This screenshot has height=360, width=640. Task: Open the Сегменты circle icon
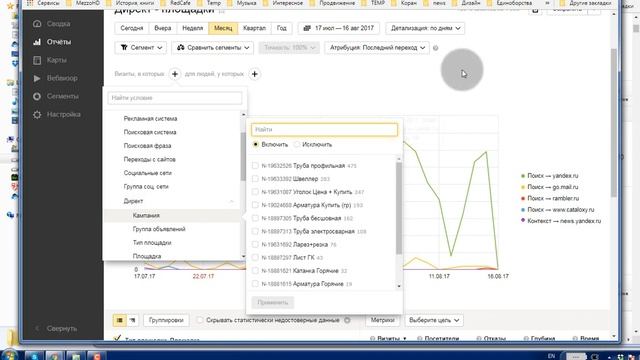click(37, 96)
